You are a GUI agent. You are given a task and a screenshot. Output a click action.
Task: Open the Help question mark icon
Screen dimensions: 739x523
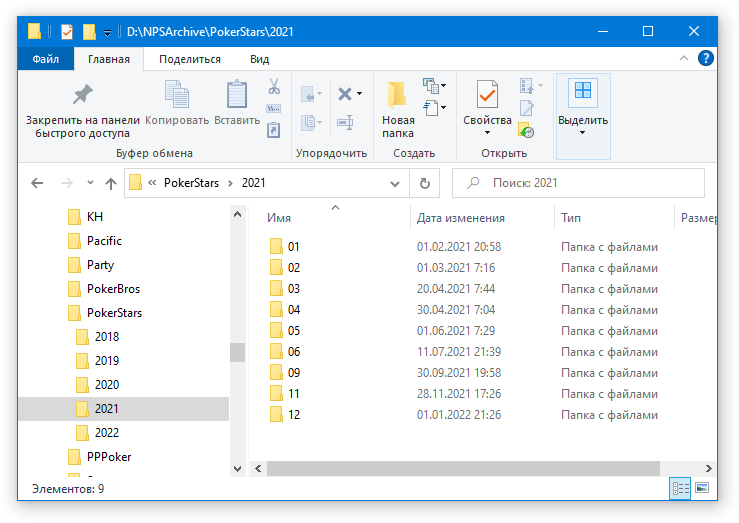(706, 58)
